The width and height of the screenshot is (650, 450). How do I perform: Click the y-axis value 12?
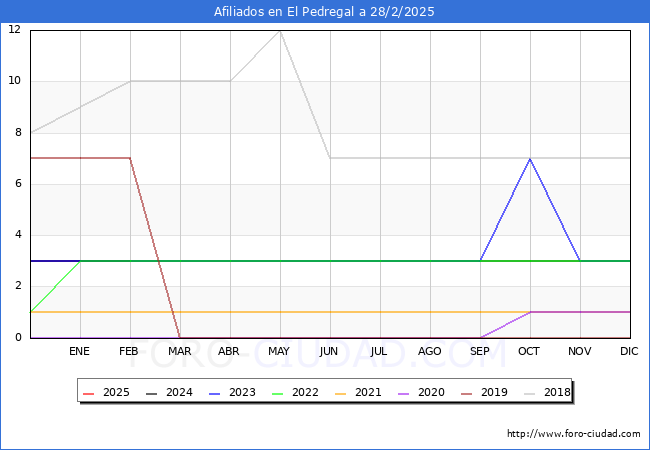pos(15,29)
